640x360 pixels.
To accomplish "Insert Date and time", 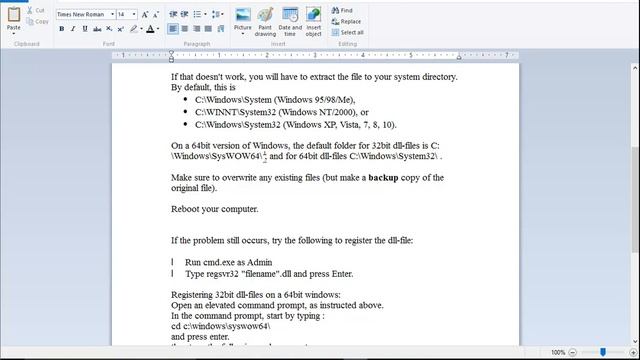I will point(290,22).
